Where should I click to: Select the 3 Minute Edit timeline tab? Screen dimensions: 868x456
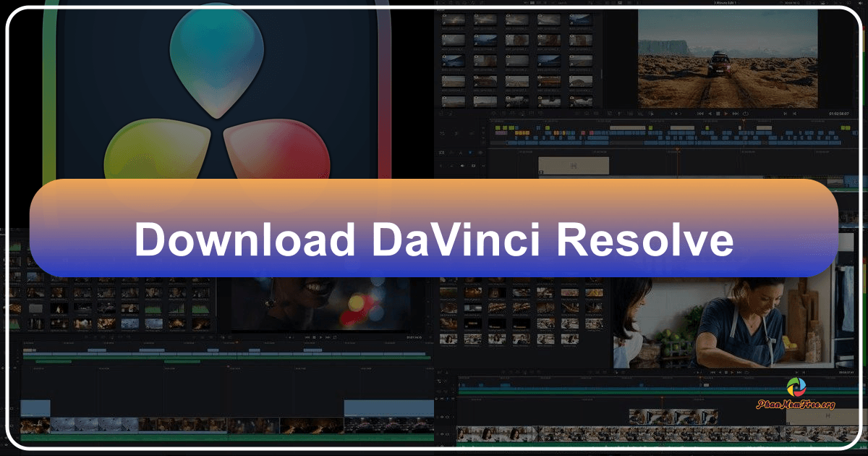pyautogui.click(x=723, y=4)
